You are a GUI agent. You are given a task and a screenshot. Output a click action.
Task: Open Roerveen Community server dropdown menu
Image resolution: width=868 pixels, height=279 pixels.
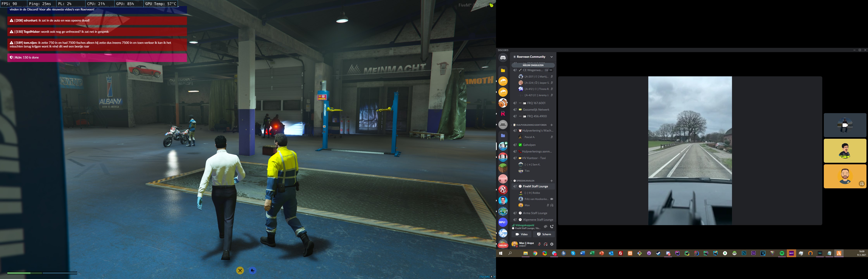[552, 57]
